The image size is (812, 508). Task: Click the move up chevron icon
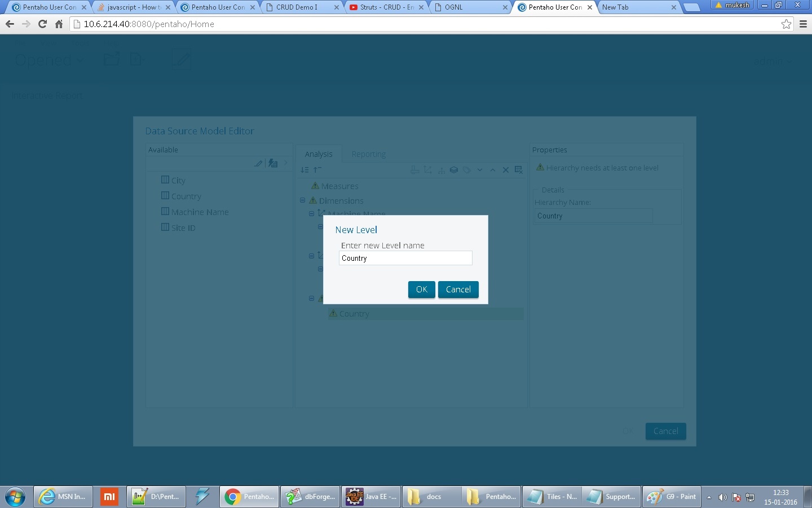click(493, 170)
